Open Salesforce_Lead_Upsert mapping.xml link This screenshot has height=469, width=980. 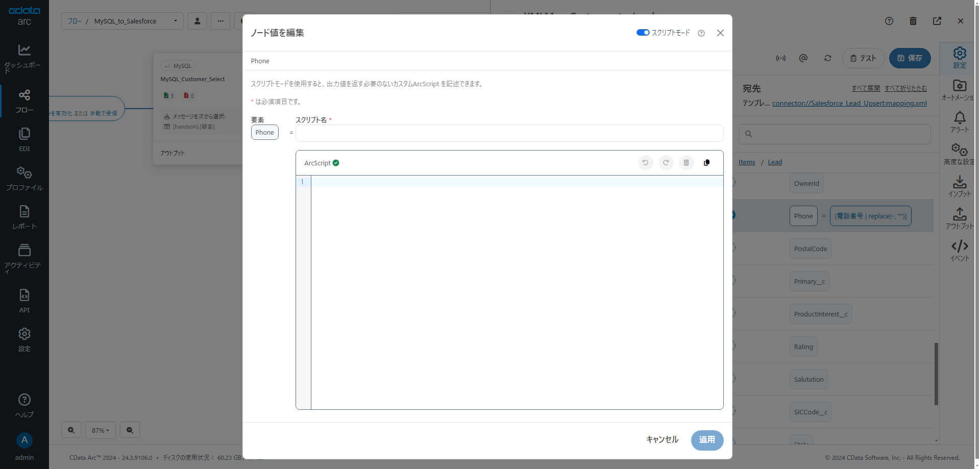849,103
